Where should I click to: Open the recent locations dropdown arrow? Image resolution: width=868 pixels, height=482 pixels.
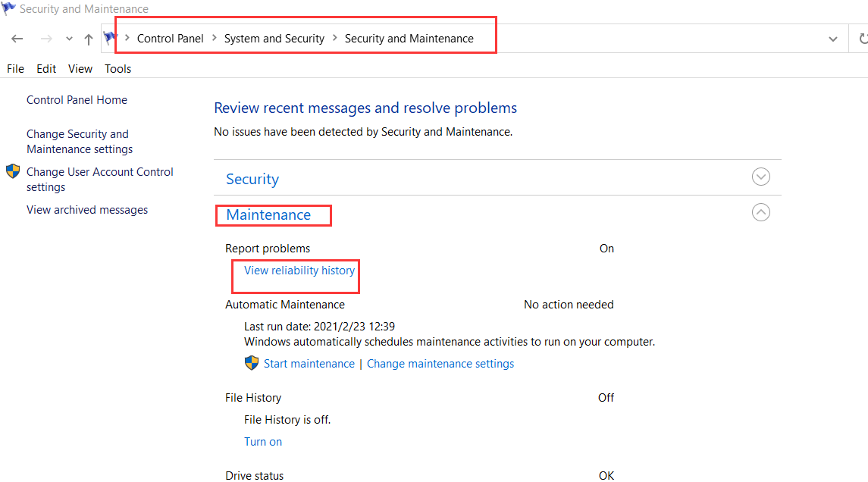click(x=69, y=39)
